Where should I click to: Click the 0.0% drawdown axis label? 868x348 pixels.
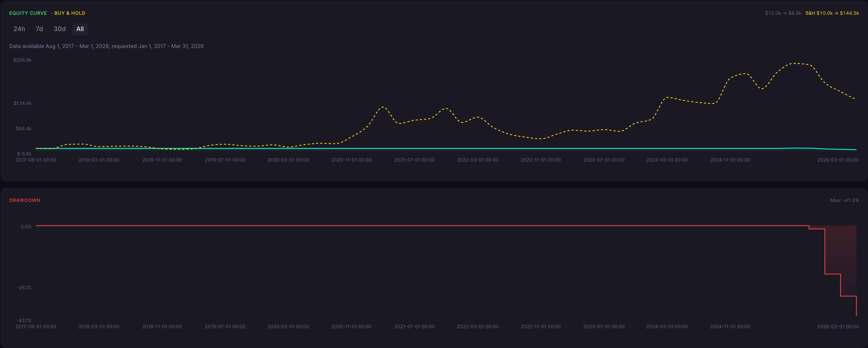(x=26, y=227)
